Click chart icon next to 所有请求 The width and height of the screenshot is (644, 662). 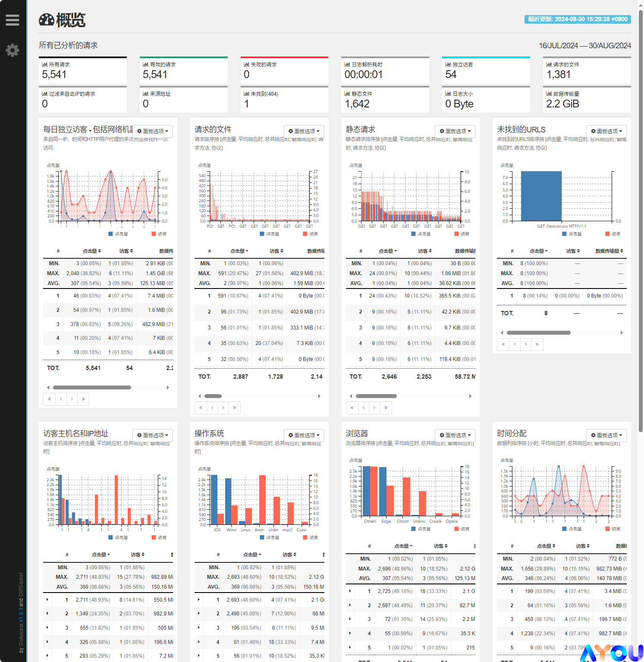tap(44, 64)
